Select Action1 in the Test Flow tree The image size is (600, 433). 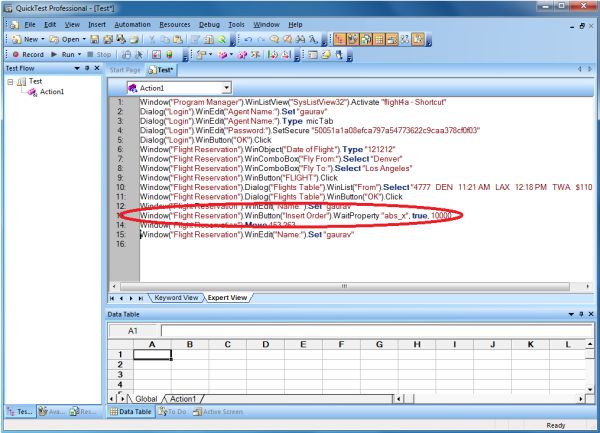pyautogui.click(x=52, y=92)
